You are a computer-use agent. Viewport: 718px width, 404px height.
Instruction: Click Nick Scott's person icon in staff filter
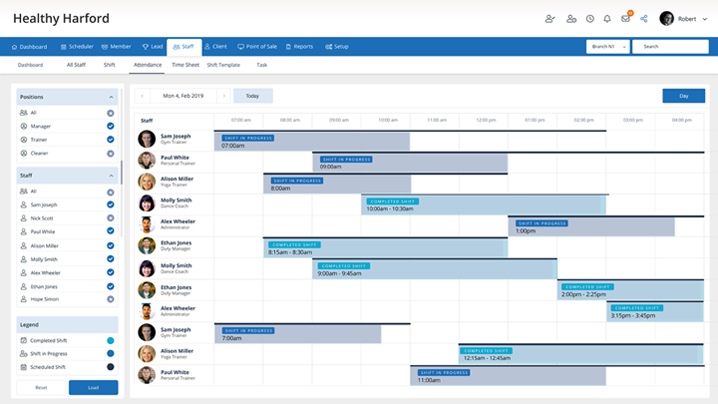[x=24, y=218]
